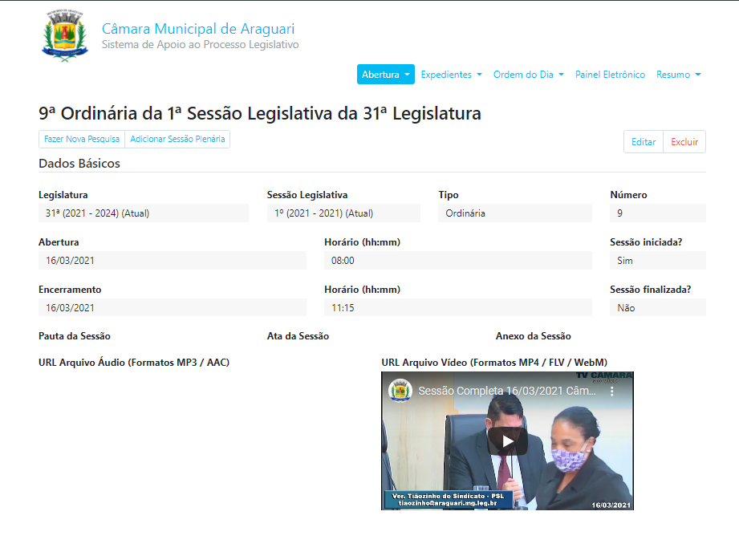Screen dimensions: 739x560
Task: Expand the Ordem do Dia menu
Action: (528, 75)
